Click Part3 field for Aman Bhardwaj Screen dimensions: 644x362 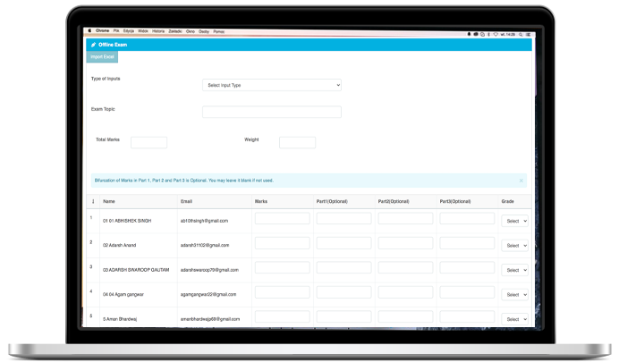tap(467, 316)
